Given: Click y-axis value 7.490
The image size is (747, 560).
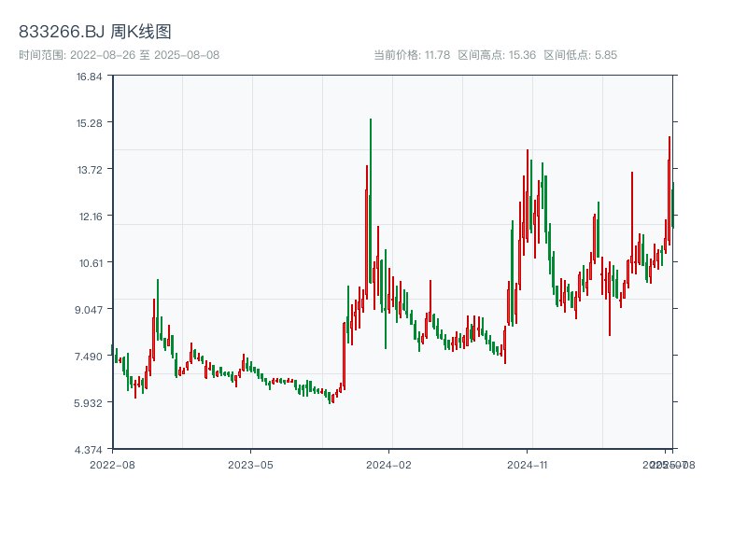Looking at the screenshot, I should coord(89,357).
